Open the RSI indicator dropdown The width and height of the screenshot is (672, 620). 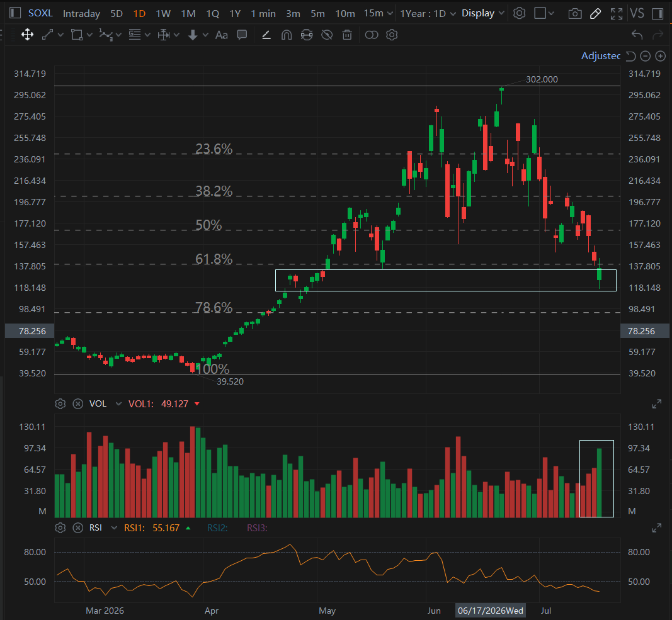(114, 528)
